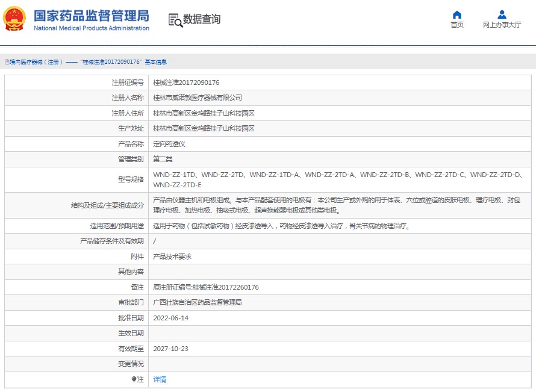
Task: Click 数据查询 heading text
Action: (x=202, y=19)
